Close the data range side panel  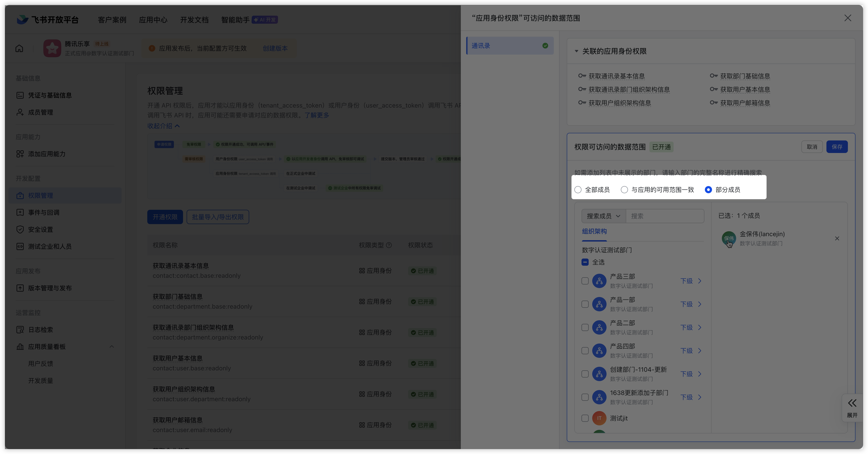click(847, 18)
